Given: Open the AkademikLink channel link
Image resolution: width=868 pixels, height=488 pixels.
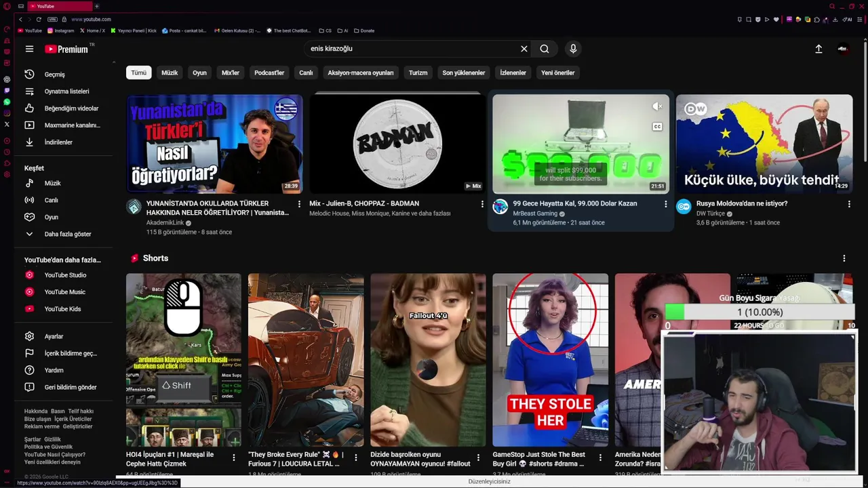Looking at the screenshot, I should coord(165,223).
